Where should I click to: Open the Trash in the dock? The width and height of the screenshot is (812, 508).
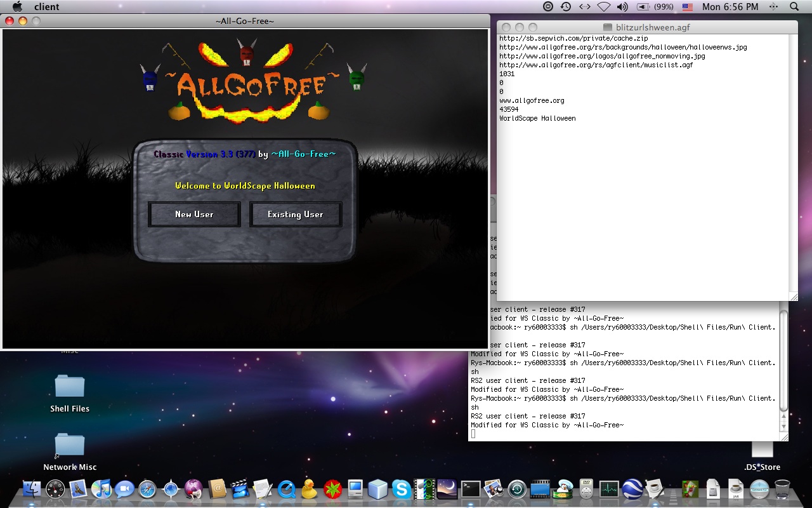pyautogui.click(x=782, y=488)
